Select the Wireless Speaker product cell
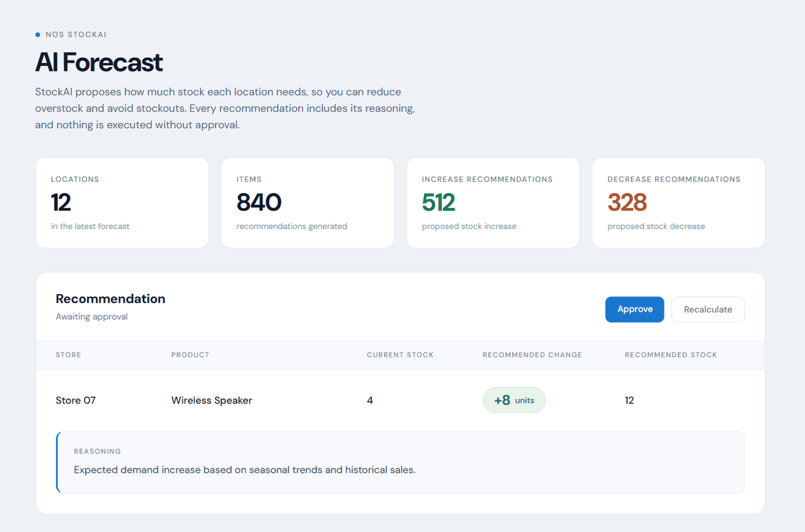Screen dimensions: 805x532 click(211, 400)
